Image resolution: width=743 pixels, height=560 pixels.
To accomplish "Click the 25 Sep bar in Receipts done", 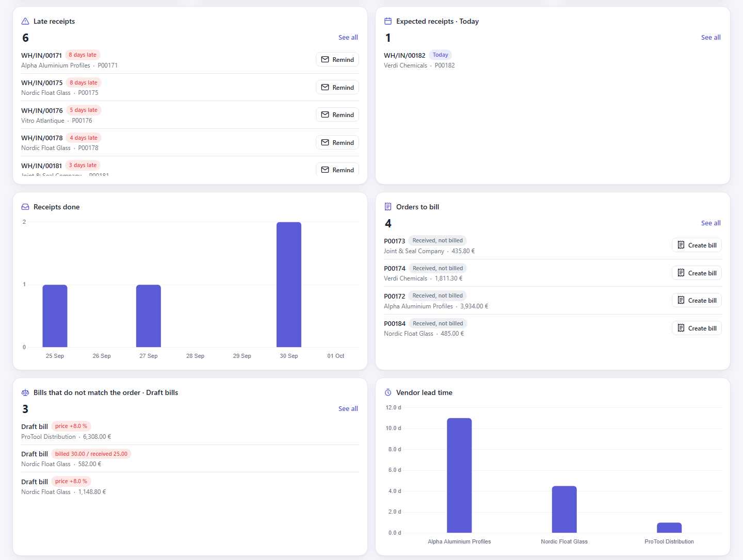I will point(55,316).
